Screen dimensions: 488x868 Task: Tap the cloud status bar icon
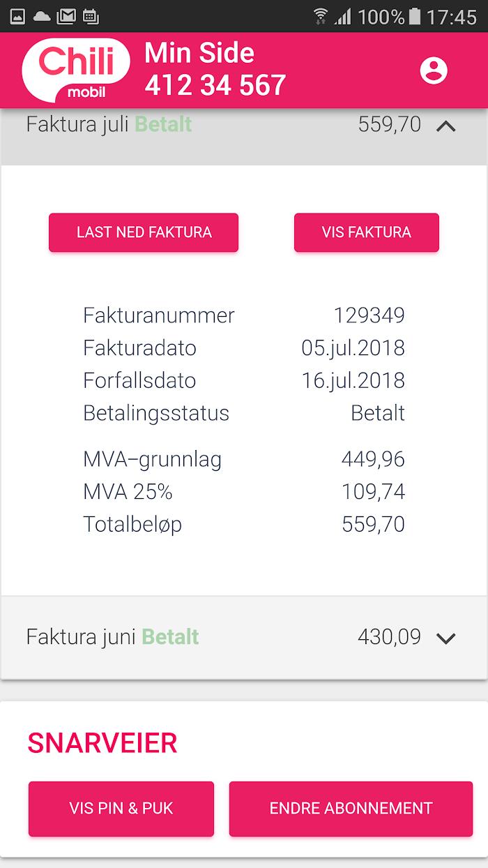(x=42, y=16)
